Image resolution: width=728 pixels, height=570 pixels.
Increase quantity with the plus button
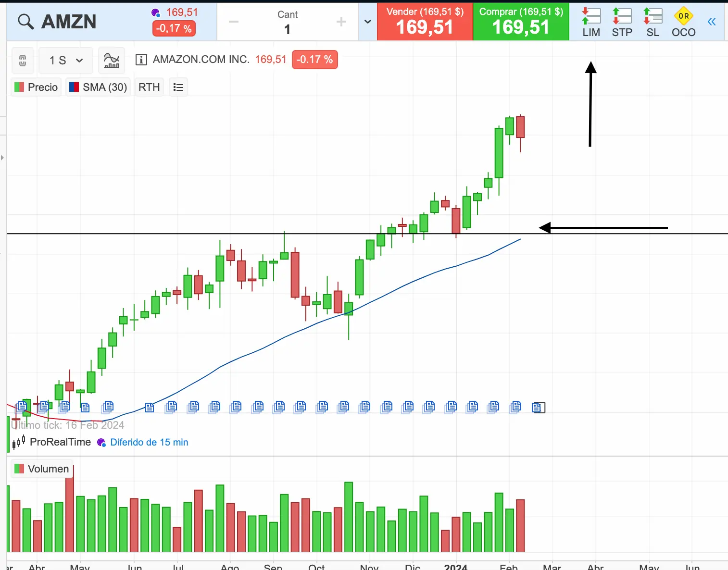tap(341, 22)
